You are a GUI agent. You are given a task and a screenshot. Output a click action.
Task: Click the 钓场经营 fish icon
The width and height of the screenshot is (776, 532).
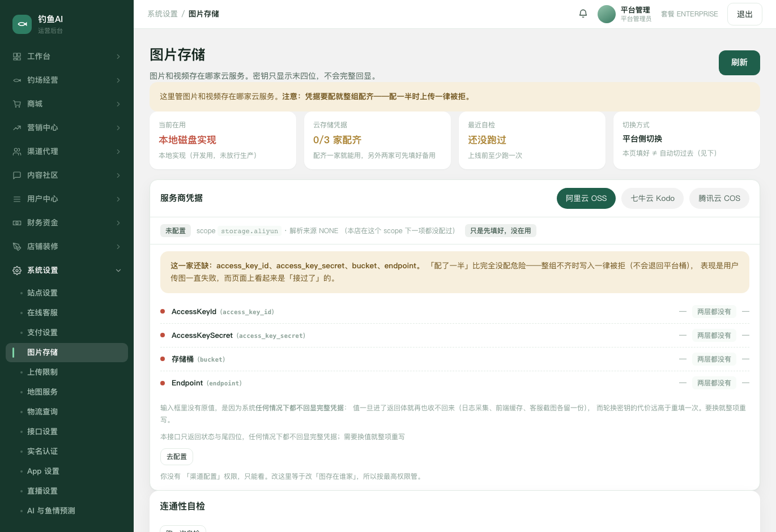click(17, 80)
